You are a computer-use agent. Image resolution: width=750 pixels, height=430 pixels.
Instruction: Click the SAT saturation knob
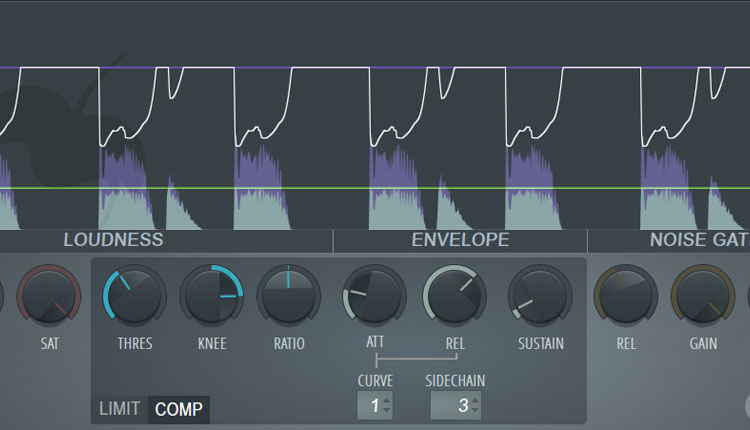(x=49, y=296)
